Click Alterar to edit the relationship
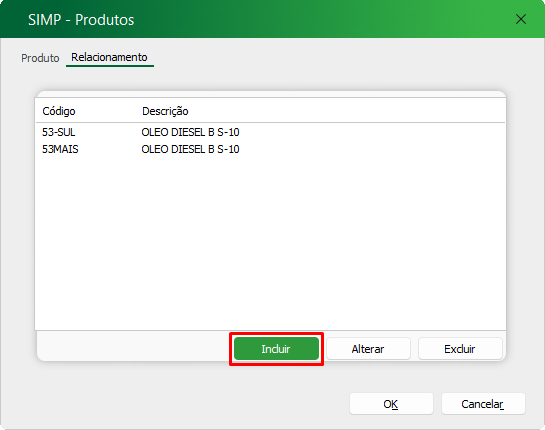This screenshot has width=545, height=430. 368,349
